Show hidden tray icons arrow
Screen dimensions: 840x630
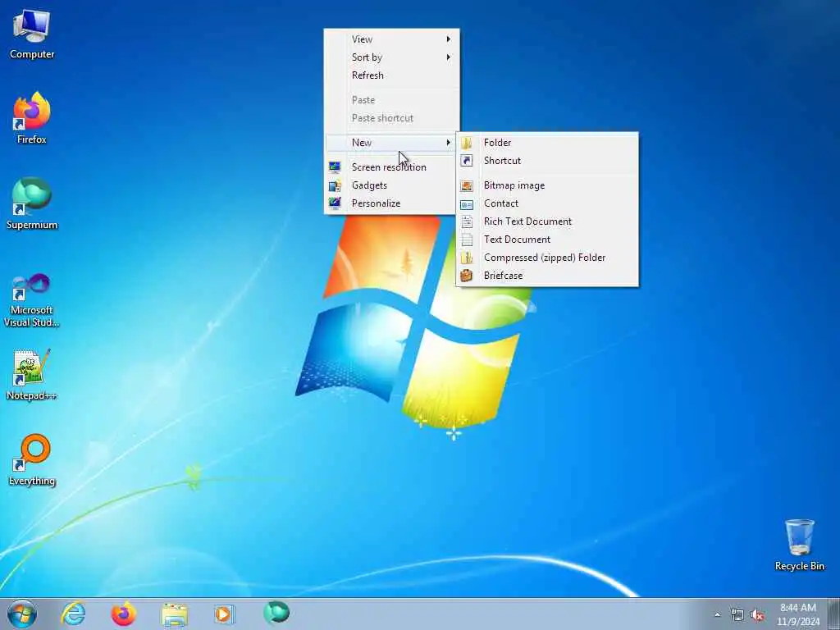coord(717,615)
